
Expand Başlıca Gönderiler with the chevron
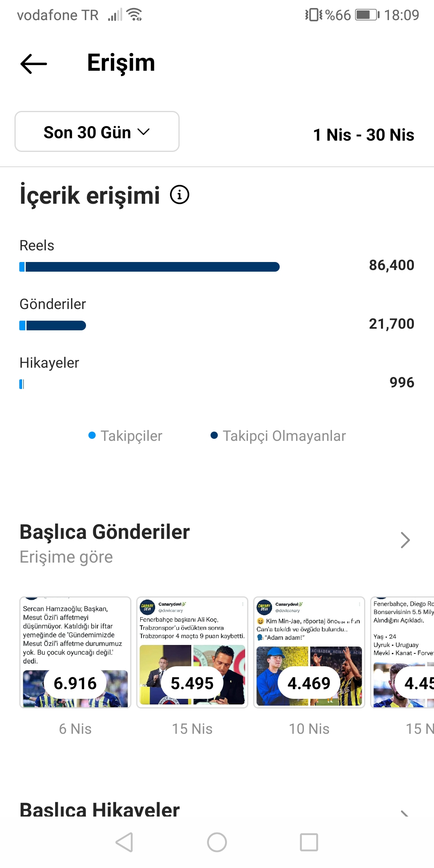[x=405, y=540]
